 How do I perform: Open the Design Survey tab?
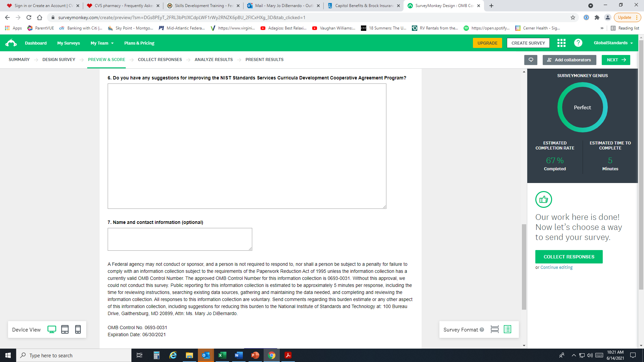click(x=59, y=60)
